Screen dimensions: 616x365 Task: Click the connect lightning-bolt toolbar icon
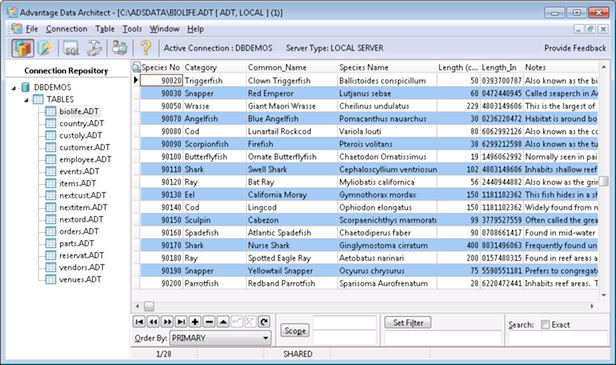point(46,48)
